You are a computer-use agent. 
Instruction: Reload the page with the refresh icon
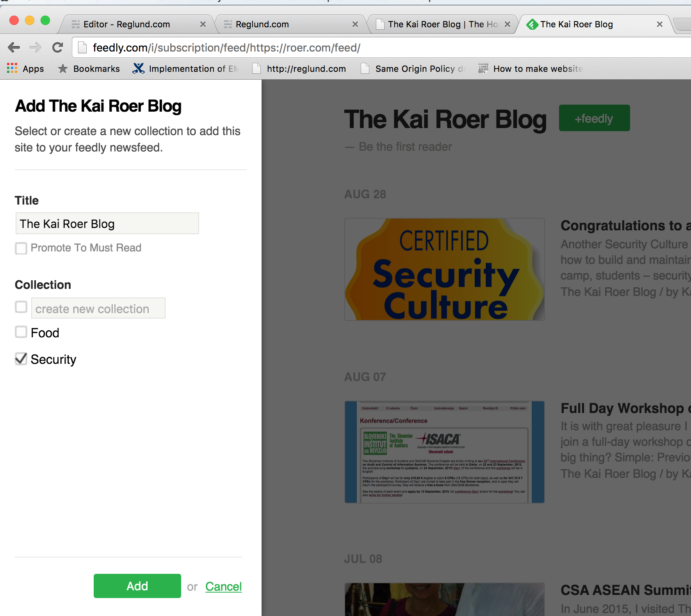[x=58, y=48]
